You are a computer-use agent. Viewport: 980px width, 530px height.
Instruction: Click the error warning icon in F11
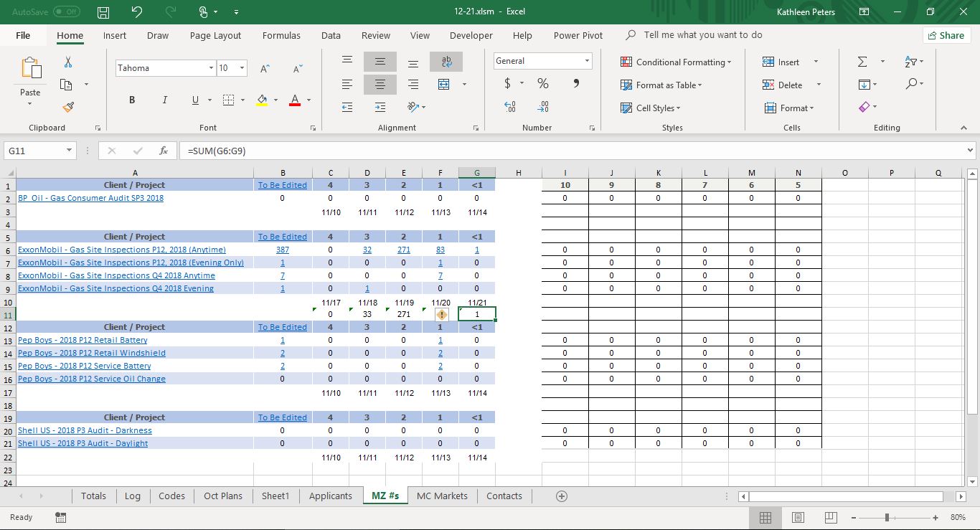point(442,314)
